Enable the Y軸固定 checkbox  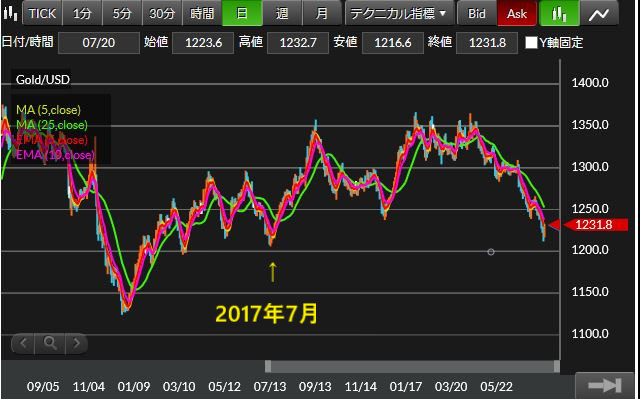click(x=531, y=42)
